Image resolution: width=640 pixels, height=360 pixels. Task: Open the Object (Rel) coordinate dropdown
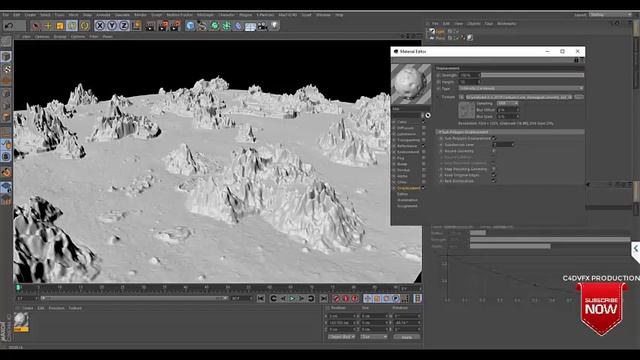point(341,337)
